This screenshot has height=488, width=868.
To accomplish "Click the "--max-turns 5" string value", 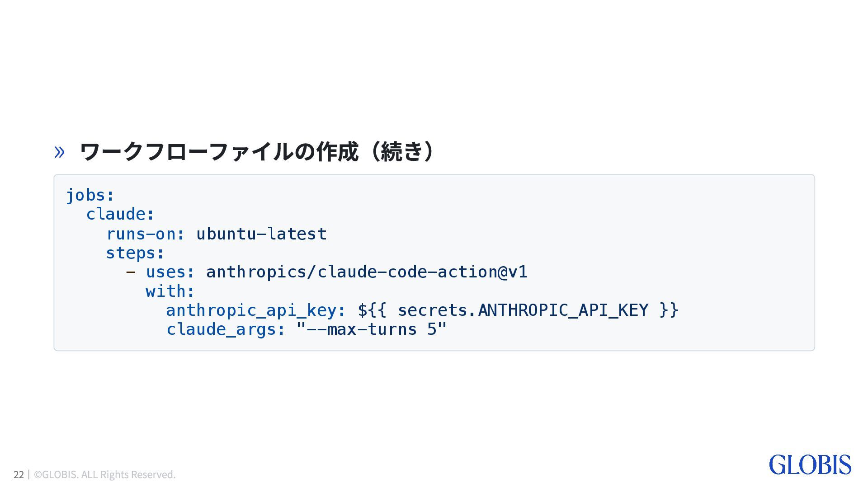I will [371, 329].
